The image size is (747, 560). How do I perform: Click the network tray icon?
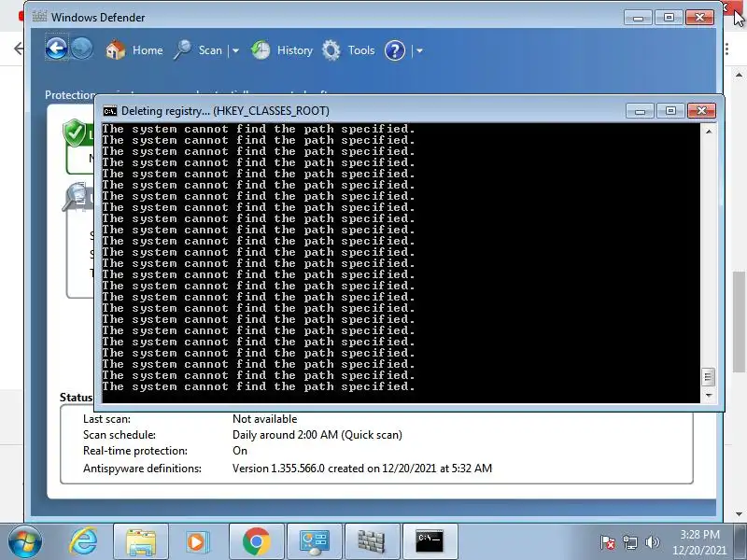point(629,542)
